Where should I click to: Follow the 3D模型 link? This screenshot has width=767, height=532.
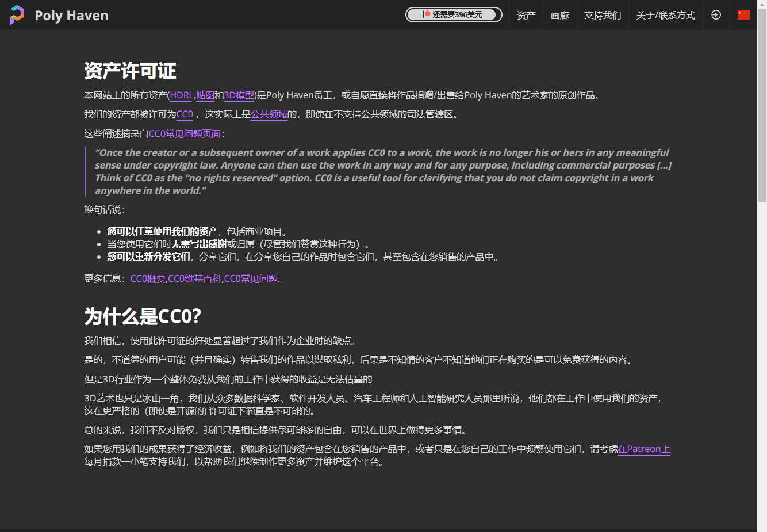point(239,95)
